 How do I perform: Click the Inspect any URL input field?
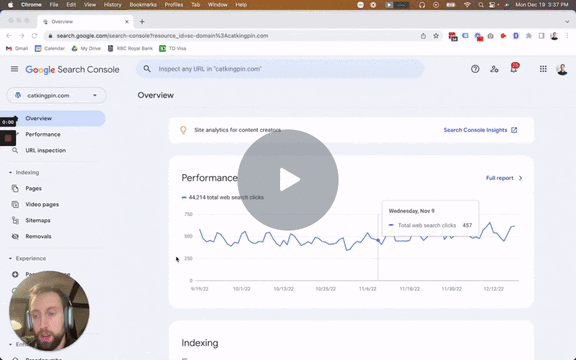pyautogui.click(x=280, y=69)
